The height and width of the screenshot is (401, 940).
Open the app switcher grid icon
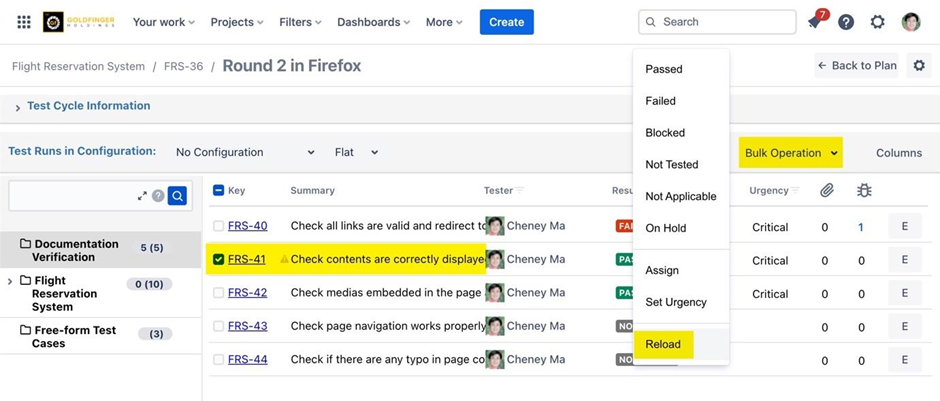click(24, 22)
